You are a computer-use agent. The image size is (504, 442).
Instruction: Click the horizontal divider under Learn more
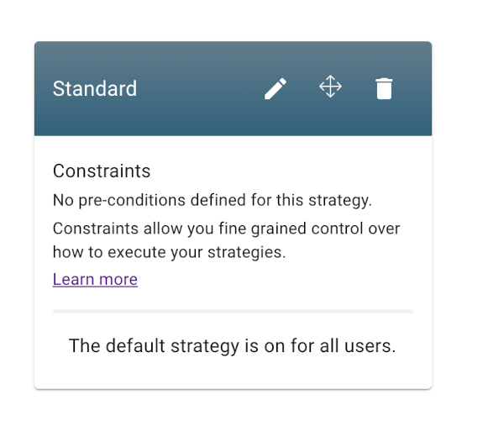pyautogui.click(x=233, y=311)
